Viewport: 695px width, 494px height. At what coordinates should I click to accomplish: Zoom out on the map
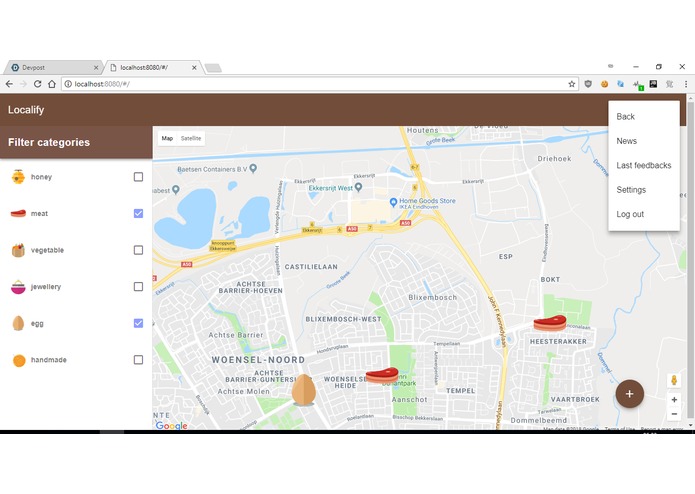coord(674,414)
